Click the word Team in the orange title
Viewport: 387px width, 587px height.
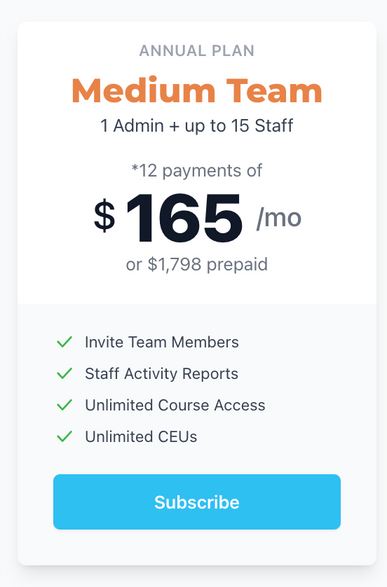click(x=274, y=90)
